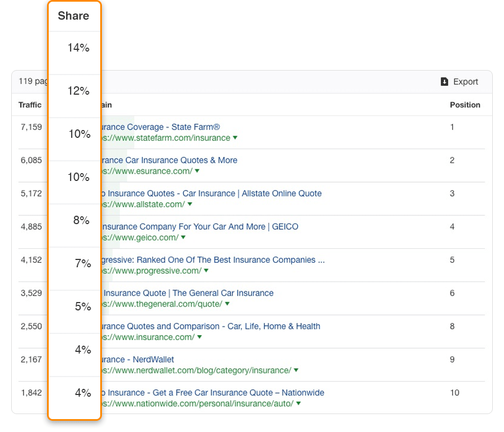
Task: Click the 4,885 traffic value
Action: pyautogui.click(x=31, y=227)
